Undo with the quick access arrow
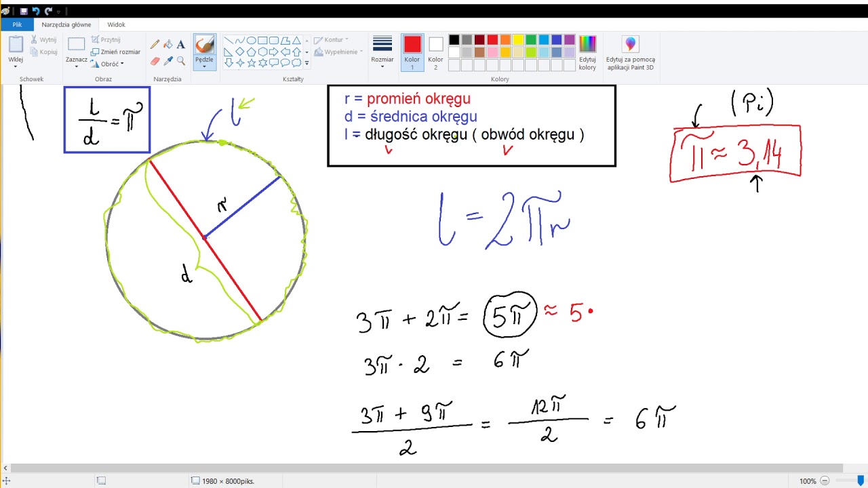This screenshot has width=868, height=488. [x=36, y=12]
